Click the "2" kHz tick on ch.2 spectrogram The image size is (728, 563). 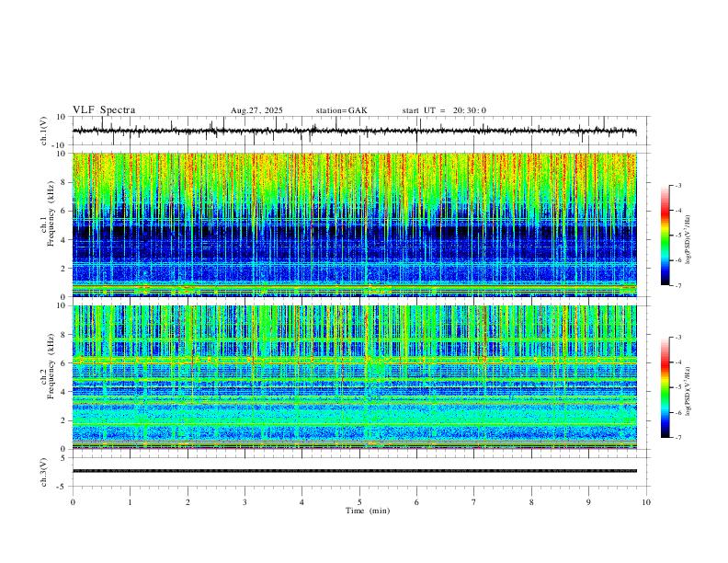coord(63,420)
